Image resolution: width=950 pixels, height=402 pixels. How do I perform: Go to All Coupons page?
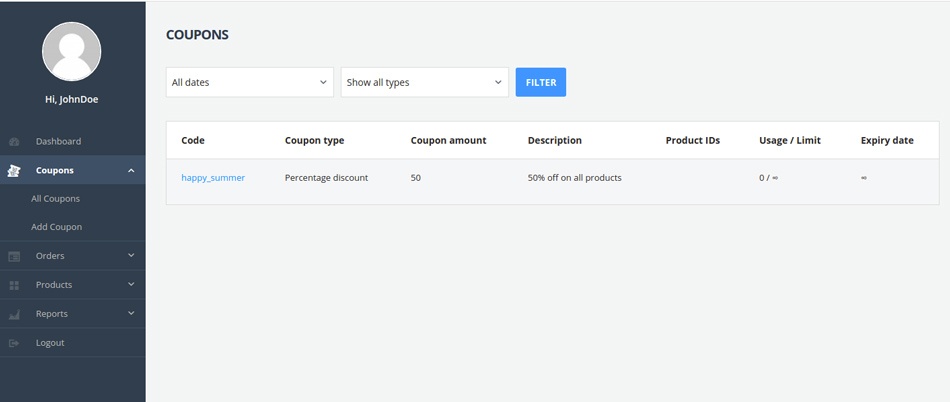(55, 199)
